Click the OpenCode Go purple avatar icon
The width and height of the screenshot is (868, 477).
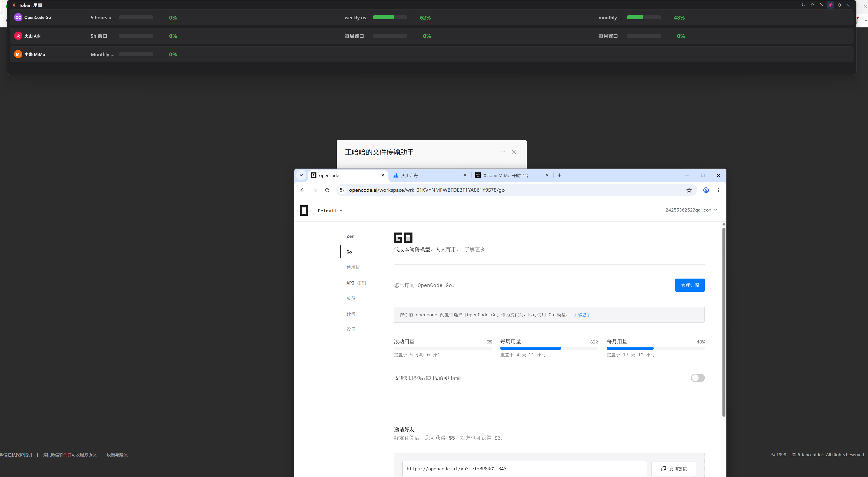pos(18,17)
